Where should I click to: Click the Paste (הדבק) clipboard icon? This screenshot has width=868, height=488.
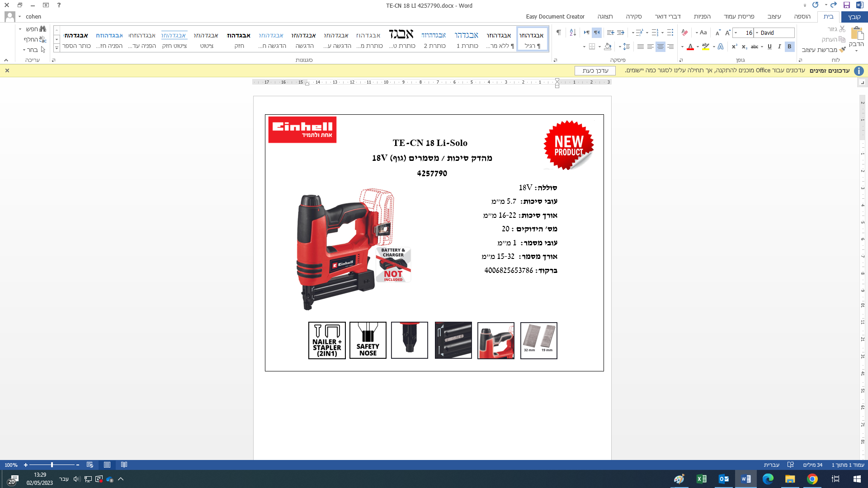857,34
